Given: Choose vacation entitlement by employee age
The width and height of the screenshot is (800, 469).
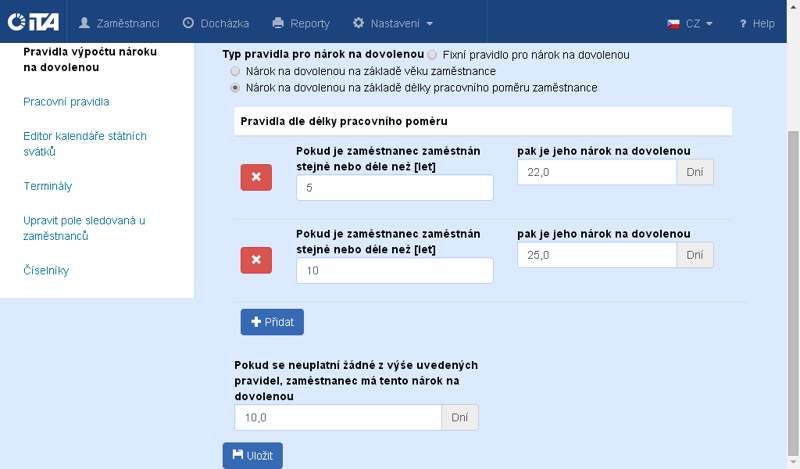Looking at the screenshot, I should 235,72.
